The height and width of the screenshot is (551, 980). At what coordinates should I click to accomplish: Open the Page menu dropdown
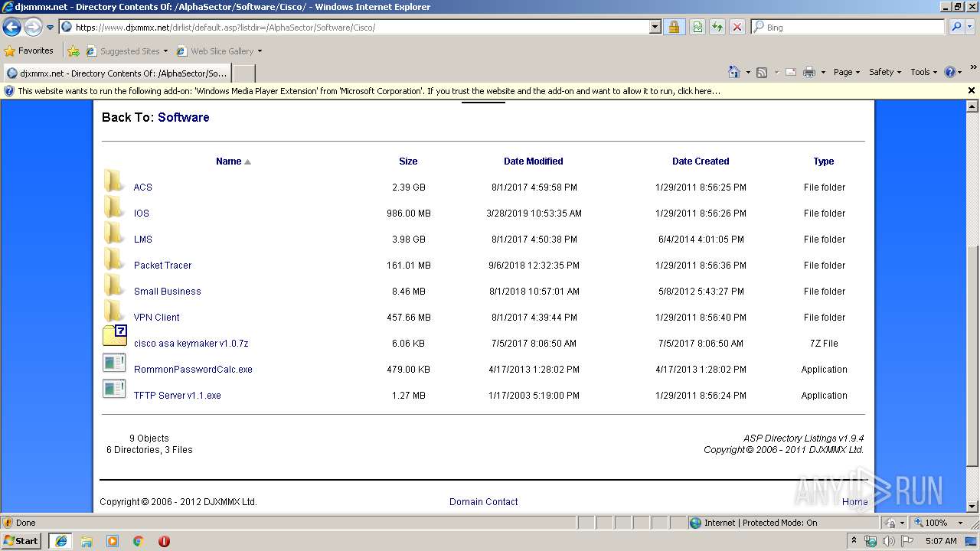pos(846,72)
